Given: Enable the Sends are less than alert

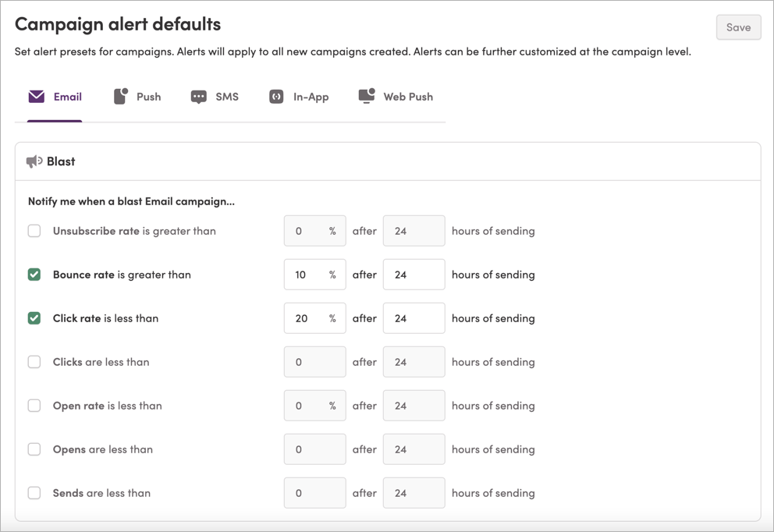Looking at the screenshot, I should point(34,493).
